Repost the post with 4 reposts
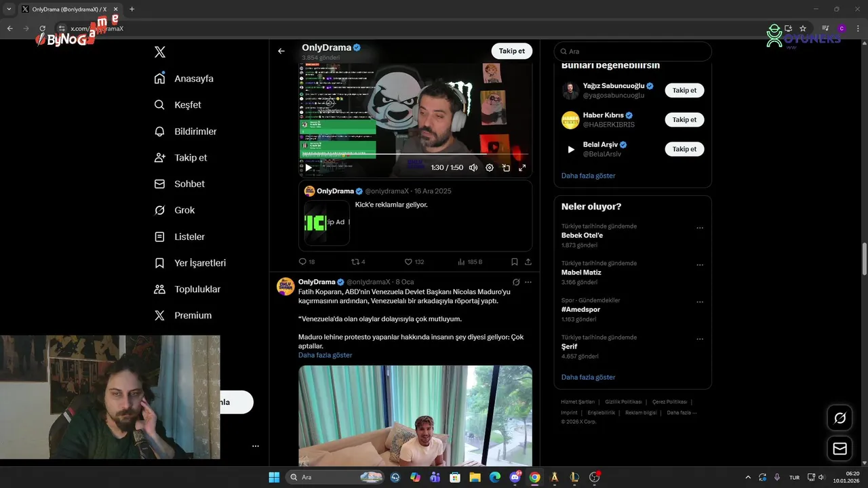The image size is (868, 488). 358,262
